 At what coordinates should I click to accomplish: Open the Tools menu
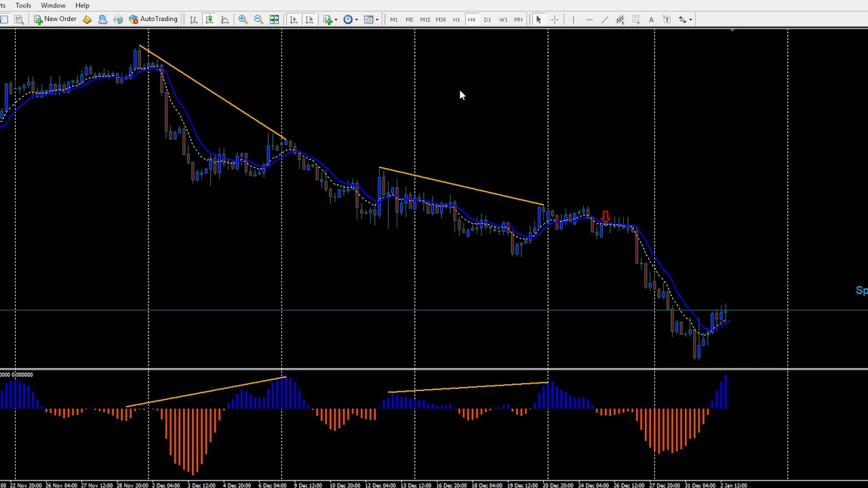23,5
